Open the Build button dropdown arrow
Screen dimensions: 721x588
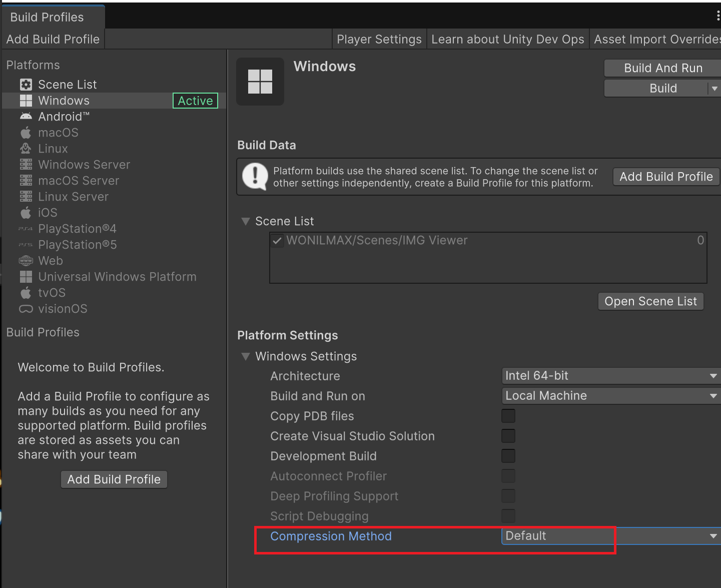(714, 89)
